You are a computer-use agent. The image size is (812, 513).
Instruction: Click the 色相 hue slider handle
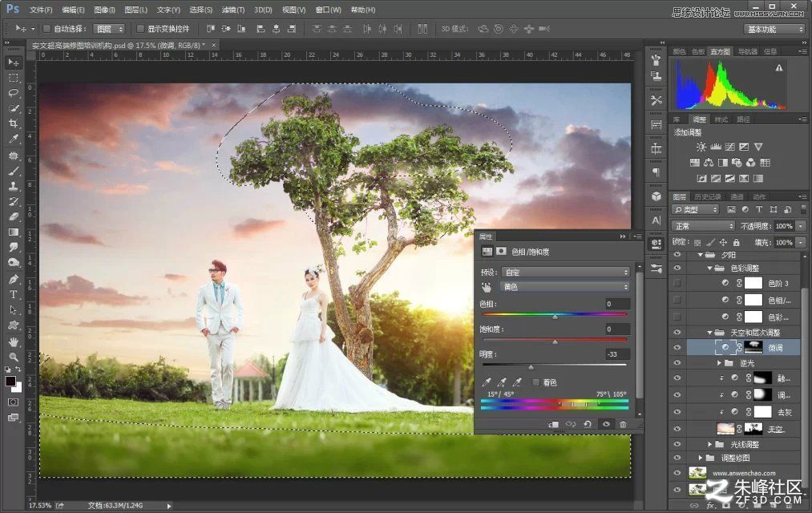(x=555, y=317)
